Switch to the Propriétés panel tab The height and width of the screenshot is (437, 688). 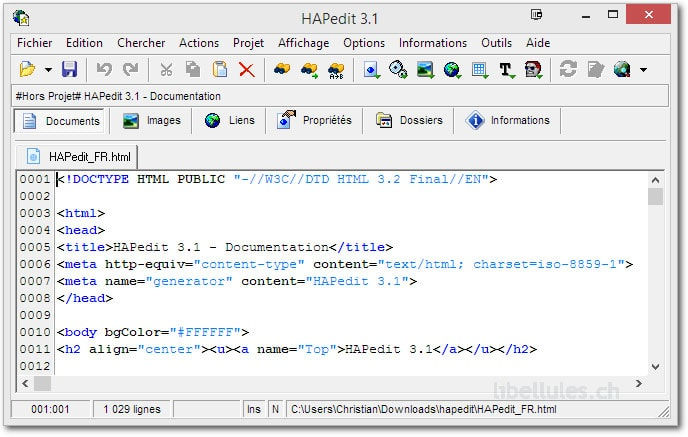pyautogui.click(x=314, y=121)
